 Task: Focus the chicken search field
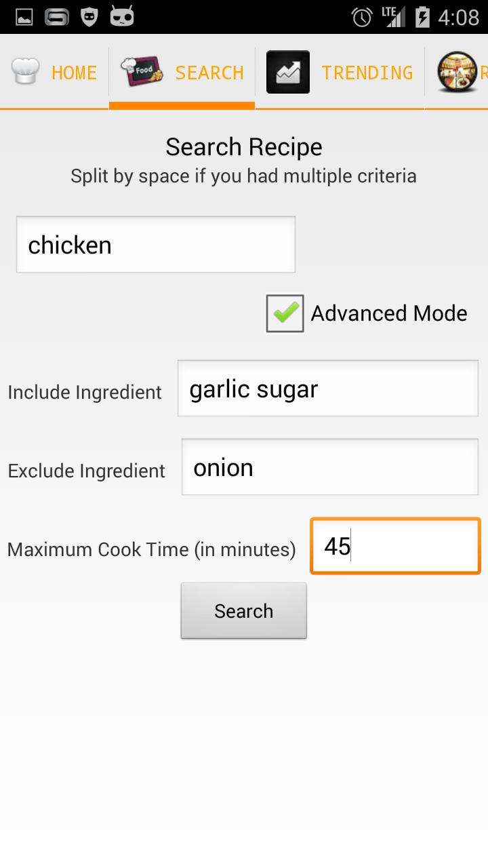[155, 244]
